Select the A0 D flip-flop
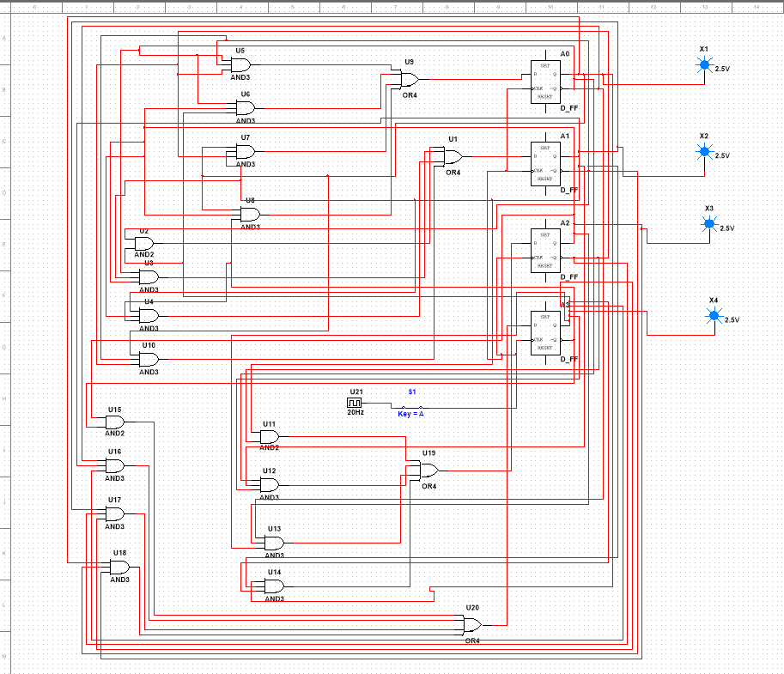The image size is (784, 674). 545,82
